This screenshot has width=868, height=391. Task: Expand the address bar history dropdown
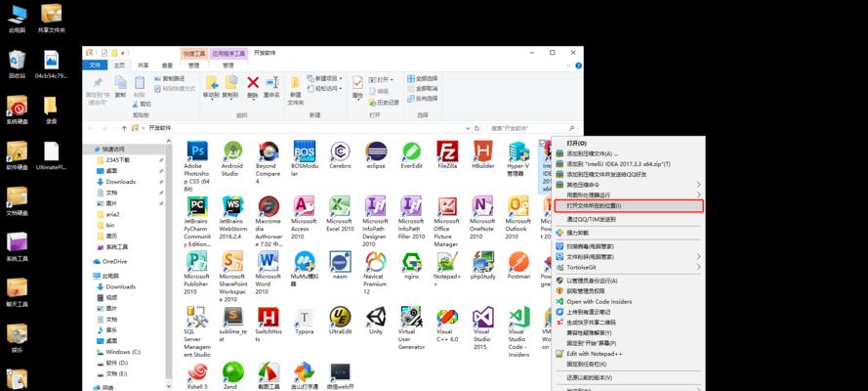pyautogui.click(x=467, y=128)
